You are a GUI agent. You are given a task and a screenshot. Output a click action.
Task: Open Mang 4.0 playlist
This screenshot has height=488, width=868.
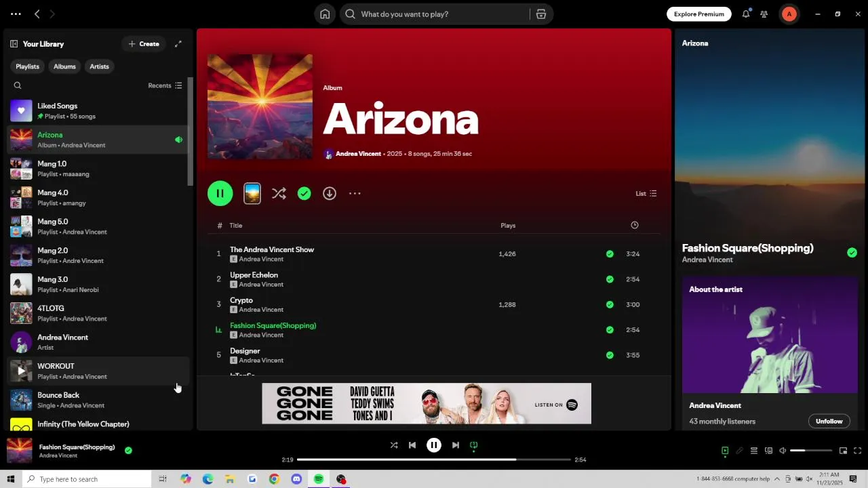[x=97, y=197]
